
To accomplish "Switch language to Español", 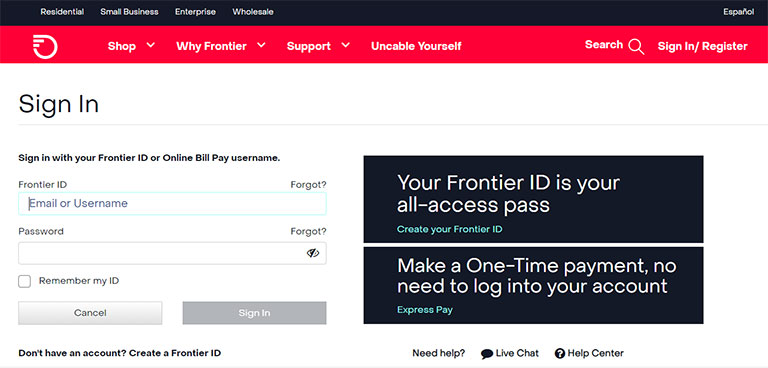I will click(x=739, y=12).
